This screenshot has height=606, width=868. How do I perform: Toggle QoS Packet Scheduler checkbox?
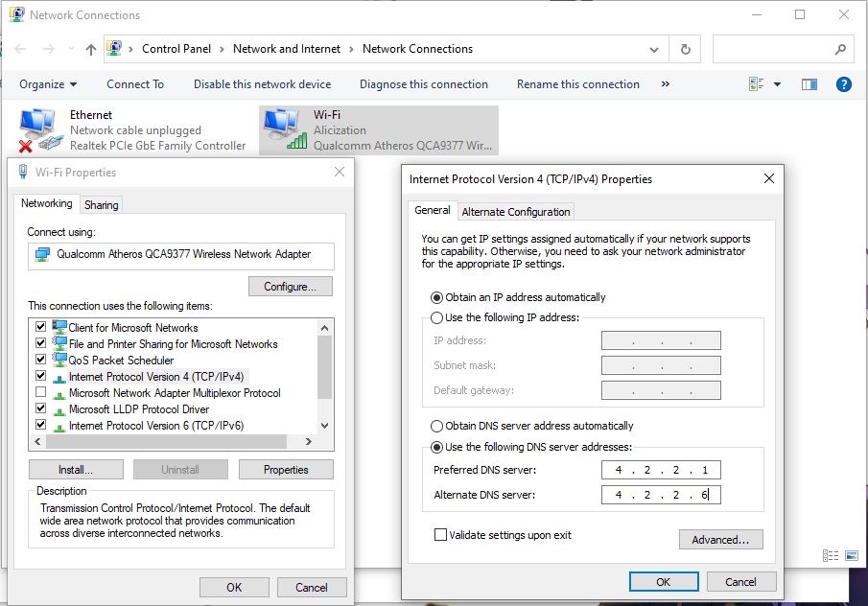40,359
